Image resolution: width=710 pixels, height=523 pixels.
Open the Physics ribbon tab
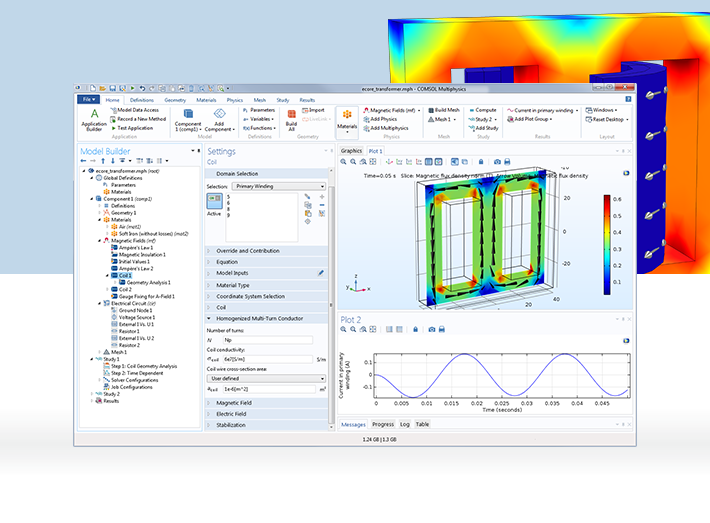click(235, 100)
